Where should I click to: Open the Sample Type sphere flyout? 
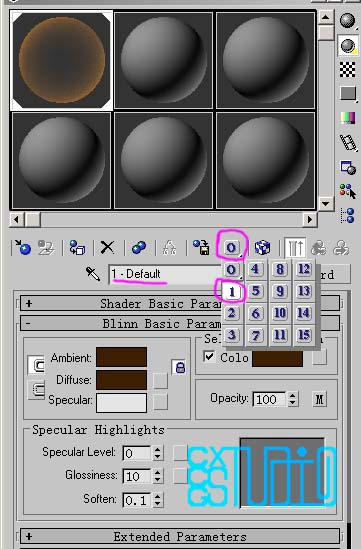(347, 20)
